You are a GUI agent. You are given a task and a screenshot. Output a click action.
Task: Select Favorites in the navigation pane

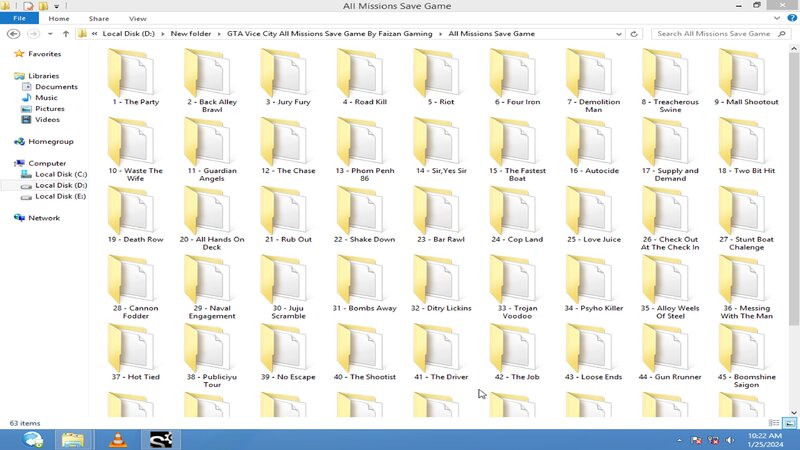[x=44, y=54]
